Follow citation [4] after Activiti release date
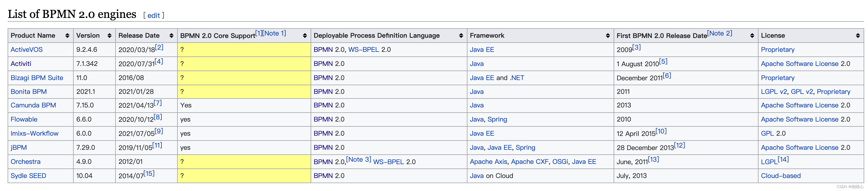868x191 pixels. coord(159,62)
